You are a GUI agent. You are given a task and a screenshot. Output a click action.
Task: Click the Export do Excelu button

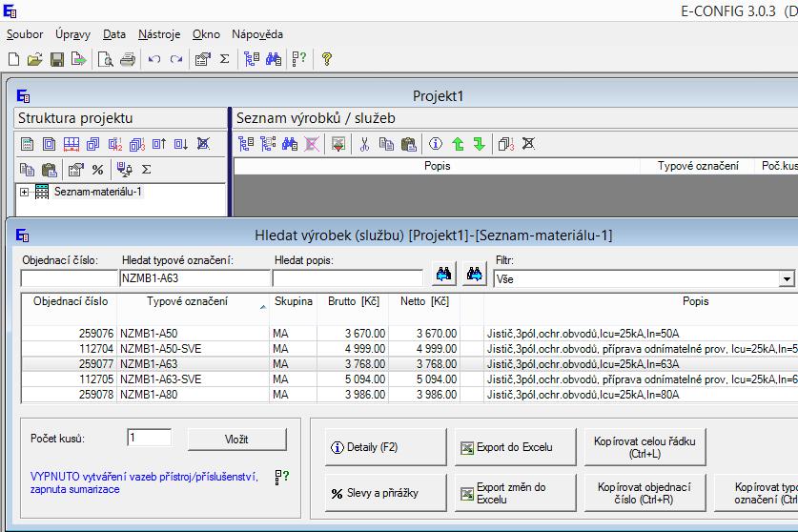coord(515,447)
